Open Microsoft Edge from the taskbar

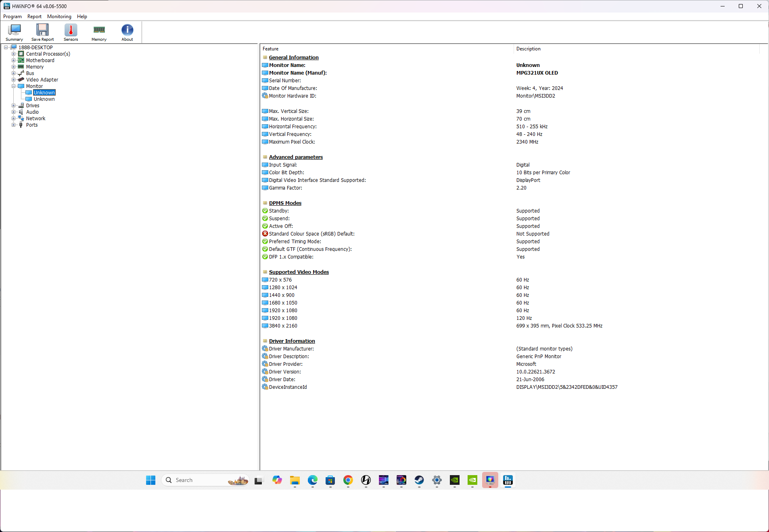(x=313, y=480)
